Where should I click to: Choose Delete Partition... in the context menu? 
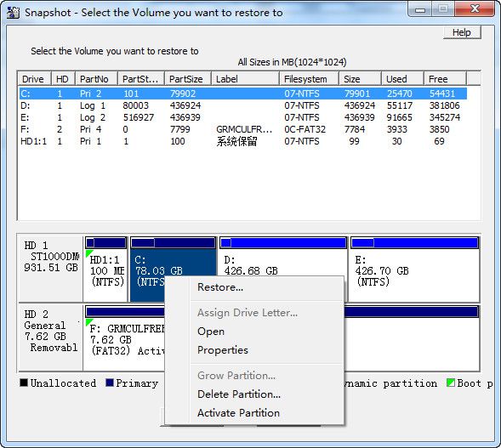[239, 394]
